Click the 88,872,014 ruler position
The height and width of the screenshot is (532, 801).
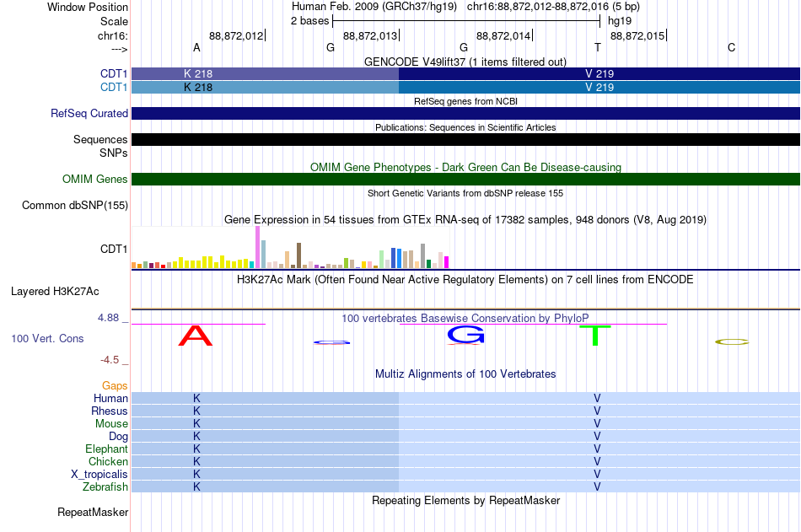coord(503,35)
